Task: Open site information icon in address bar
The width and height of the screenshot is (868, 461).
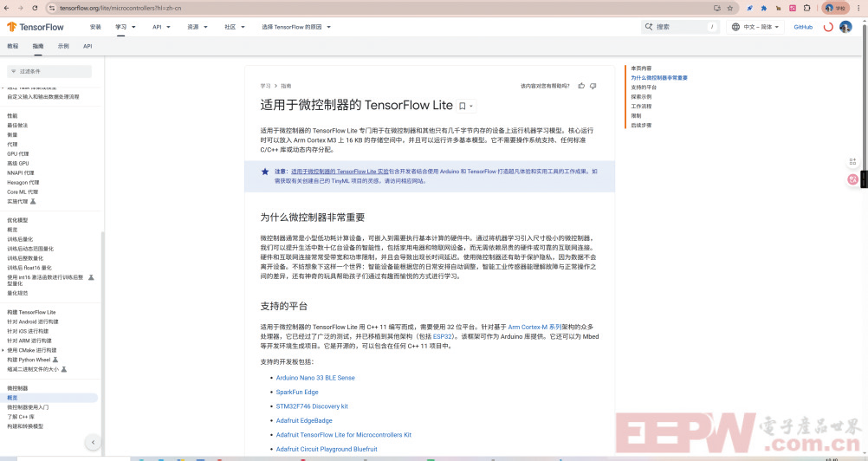Action: (51, 8)
